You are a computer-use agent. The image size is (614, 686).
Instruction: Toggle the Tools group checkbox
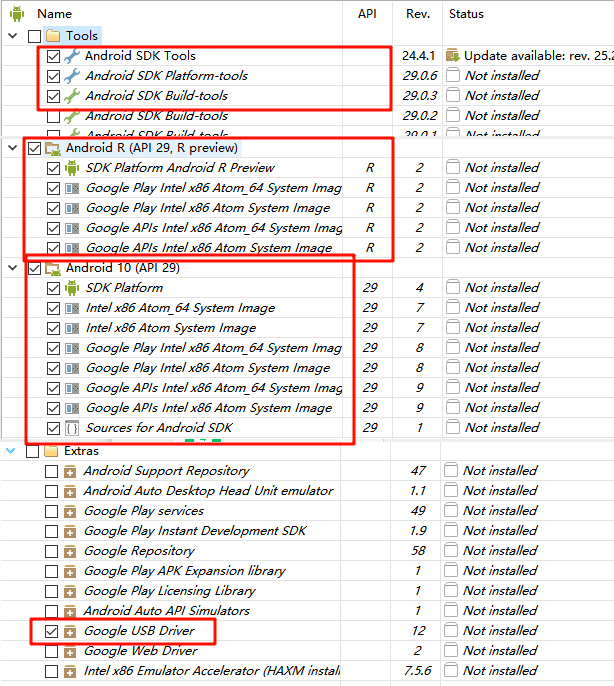click(x=35, y=36)
